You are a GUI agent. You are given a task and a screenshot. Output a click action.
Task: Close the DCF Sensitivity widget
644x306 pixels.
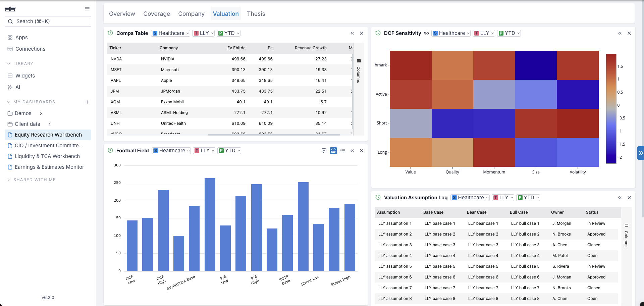coord(629,33)
